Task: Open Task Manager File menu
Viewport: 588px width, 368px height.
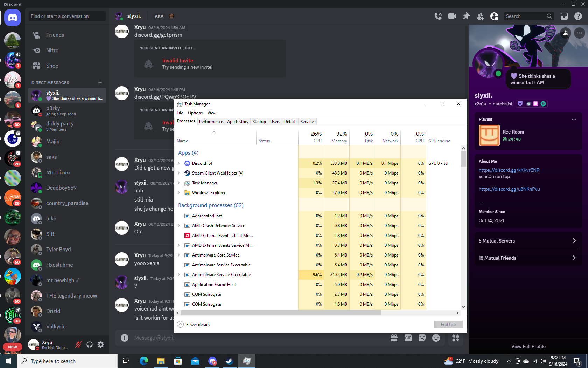Action: [180, 113]
